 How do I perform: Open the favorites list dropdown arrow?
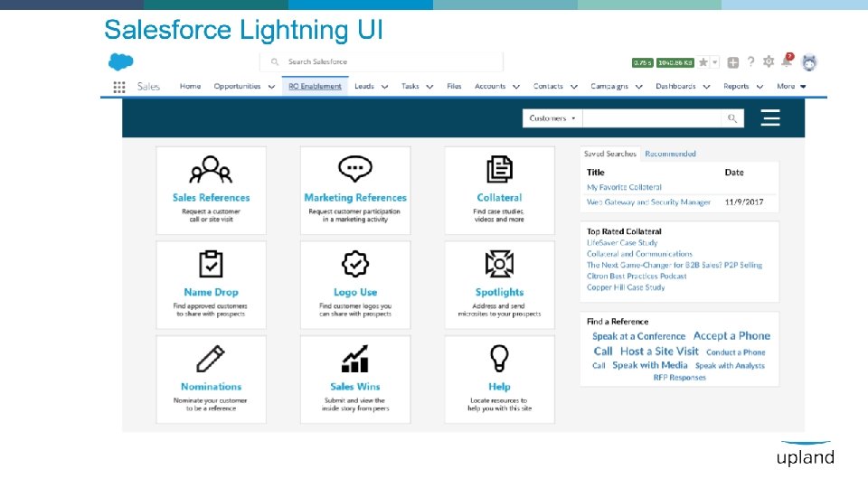(x=715, y=62)
